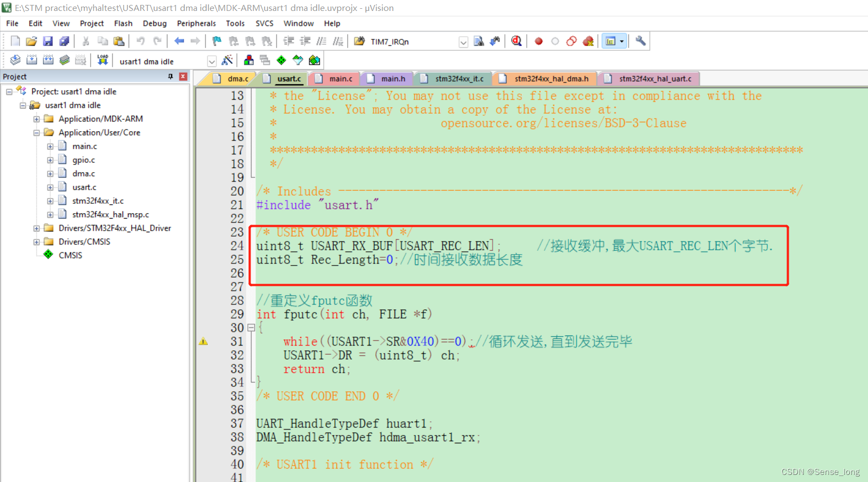The width and height of the screenshot is (868, 482).
Task: Launch the Pack Installer icon
Action: 314,60
